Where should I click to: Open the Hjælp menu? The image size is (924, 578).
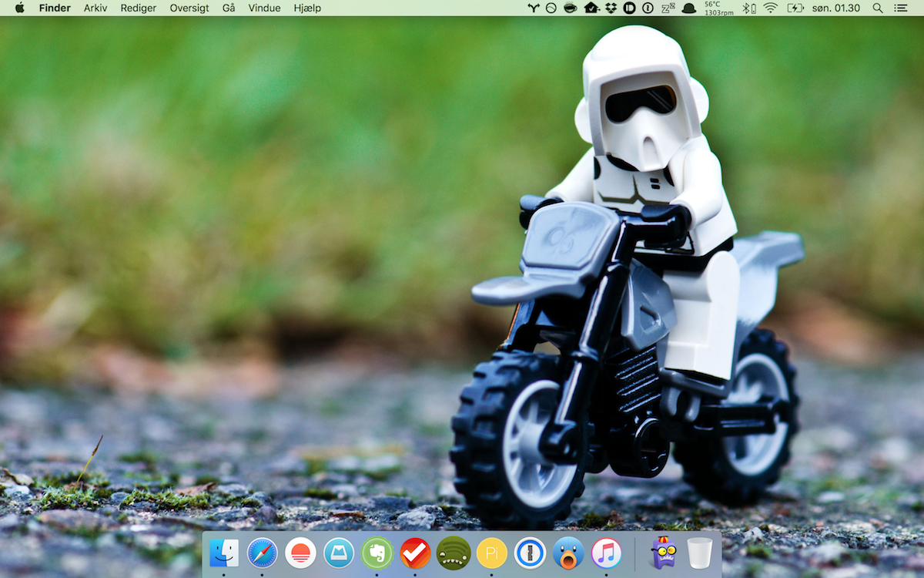pos(307,8)
